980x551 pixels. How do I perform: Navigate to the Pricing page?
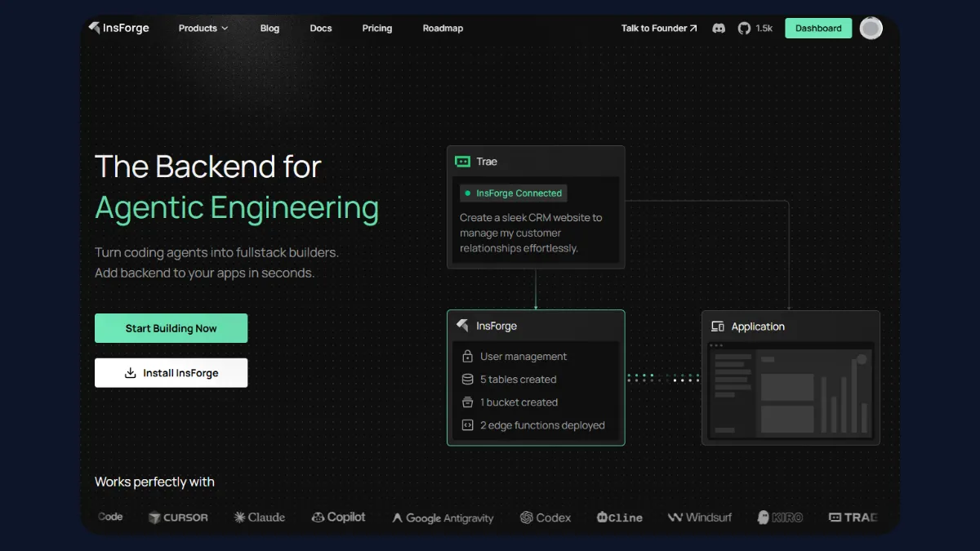tap(376, 28)
